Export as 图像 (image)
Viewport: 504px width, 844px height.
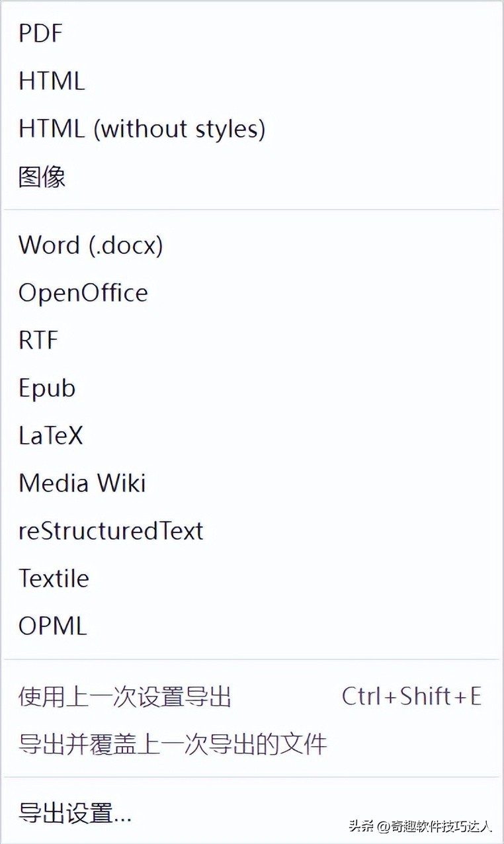(x=42, y=177)
